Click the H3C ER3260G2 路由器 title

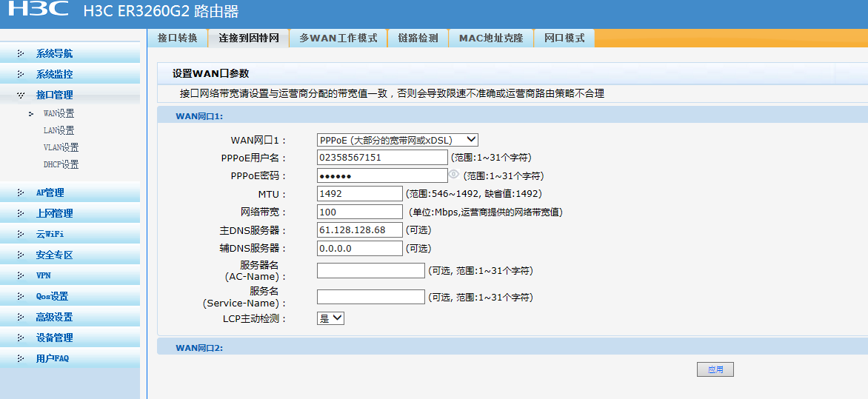(161, 11)
